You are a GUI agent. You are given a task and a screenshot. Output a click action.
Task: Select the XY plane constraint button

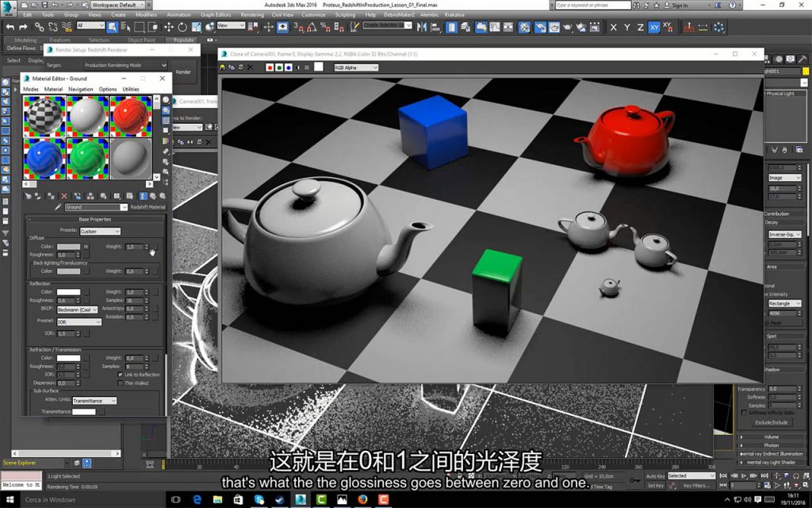click(654, 27)
